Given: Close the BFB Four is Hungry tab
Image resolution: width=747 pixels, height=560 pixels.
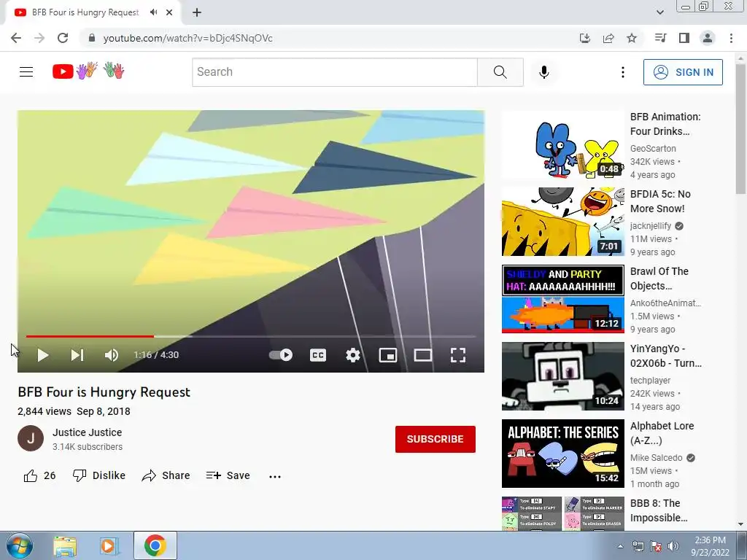Looking at the screenshot, I should click(x=169, y=12).
